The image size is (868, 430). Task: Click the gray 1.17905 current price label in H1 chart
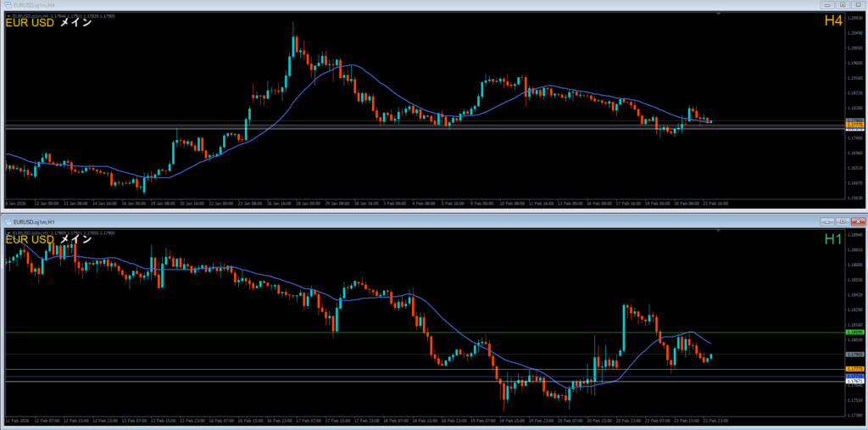[854, 354]
